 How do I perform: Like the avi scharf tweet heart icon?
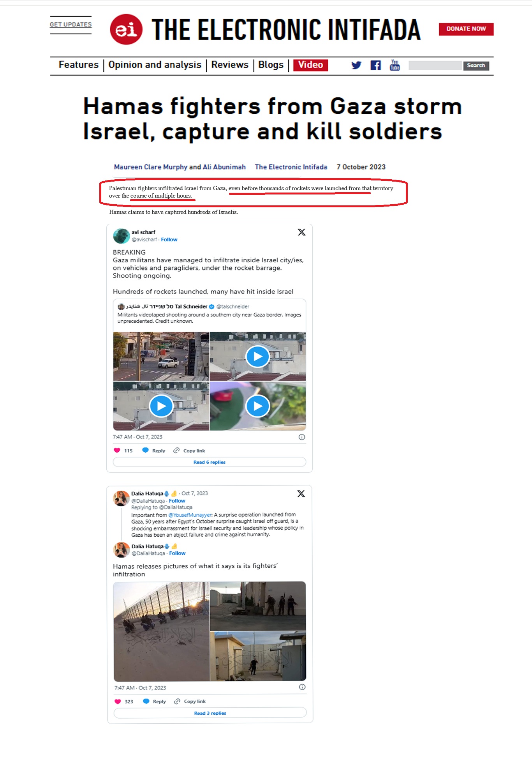(x=117, y=450)
